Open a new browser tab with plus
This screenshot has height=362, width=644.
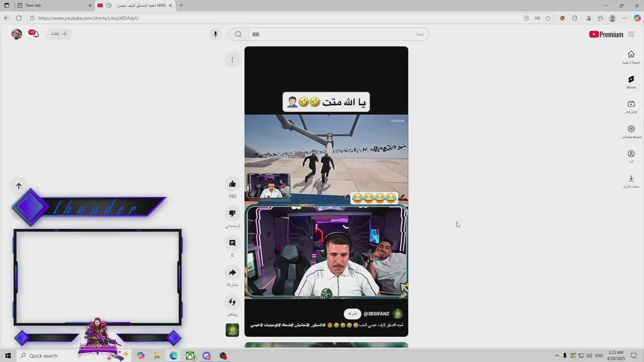(x=181, y=6)
